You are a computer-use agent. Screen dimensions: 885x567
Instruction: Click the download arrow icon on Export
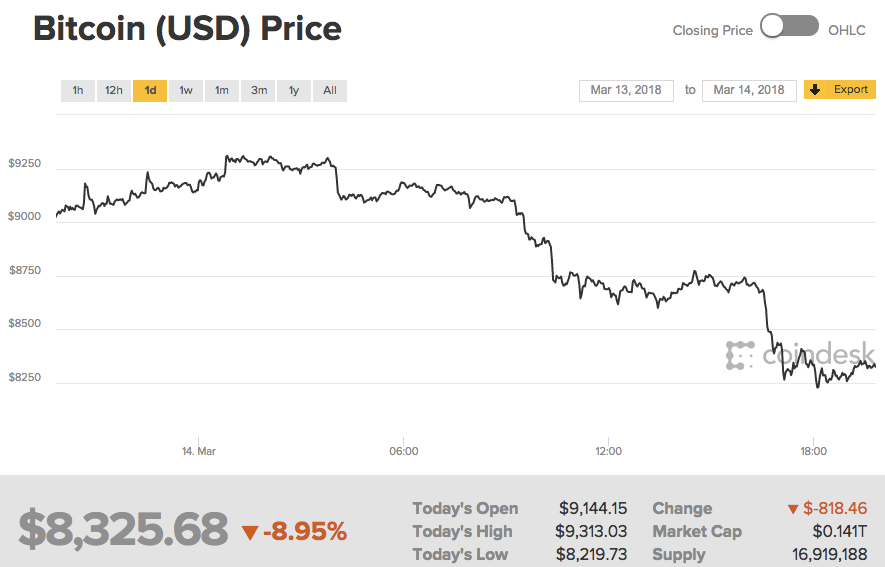(816, 90)
